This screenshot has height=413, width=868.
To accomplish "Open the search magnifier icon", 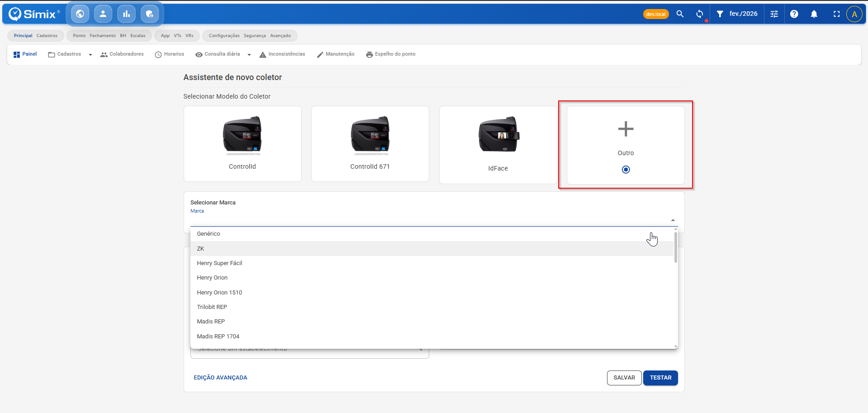I will (x=680, y=14).
